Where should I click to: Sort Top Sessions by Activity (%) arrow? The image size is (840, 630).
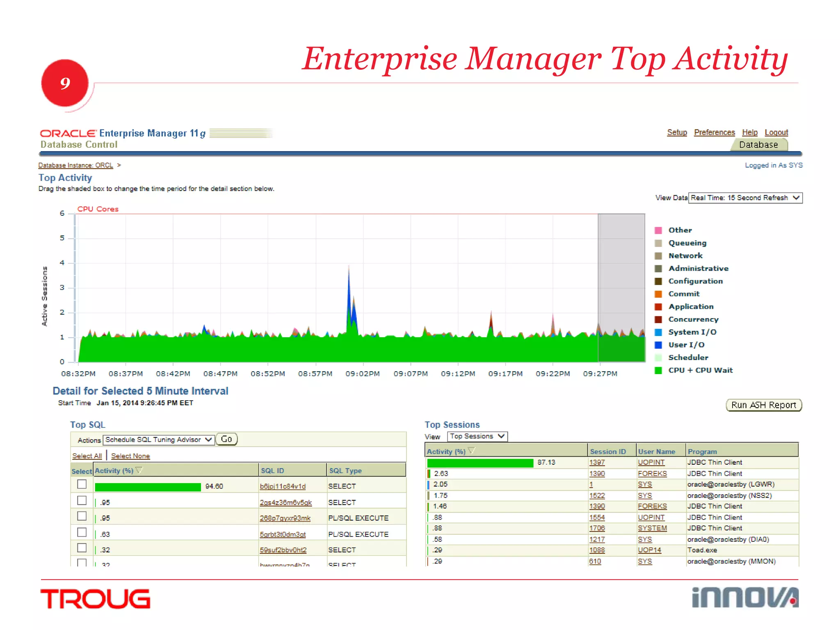471,451
